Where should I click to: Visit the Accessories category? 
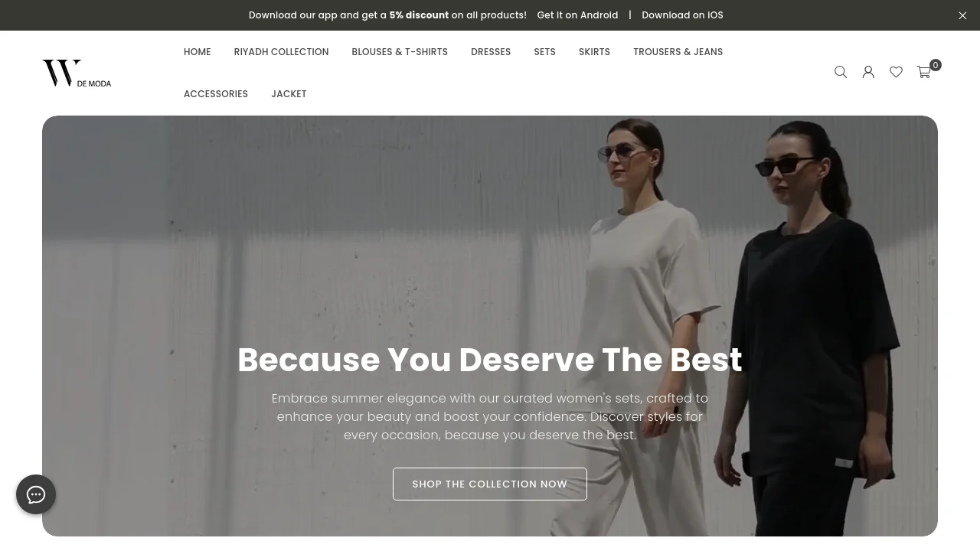pos(216,94)
